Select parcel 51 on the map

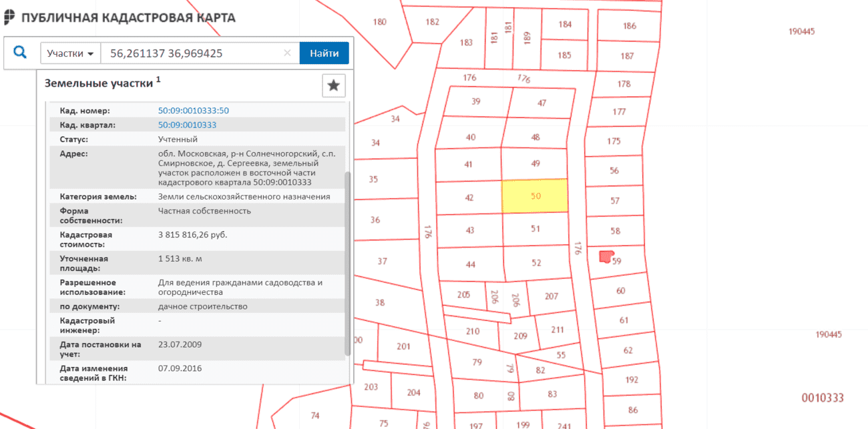click(x=535, y=229)
